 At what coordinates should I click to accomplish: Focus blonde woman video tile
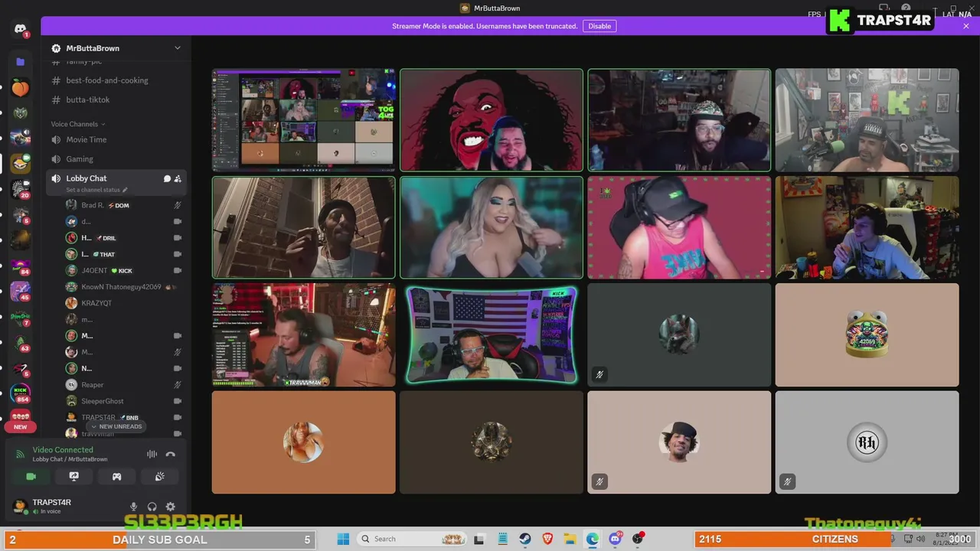492,227
